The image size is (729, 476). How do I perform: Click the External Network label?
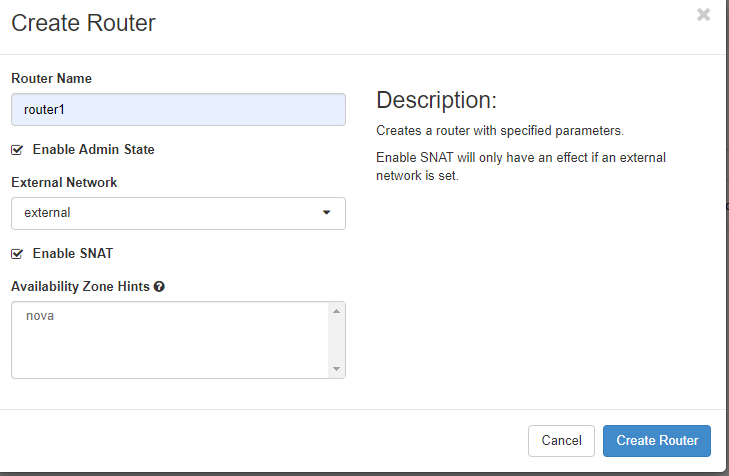[x=64, y=183]
